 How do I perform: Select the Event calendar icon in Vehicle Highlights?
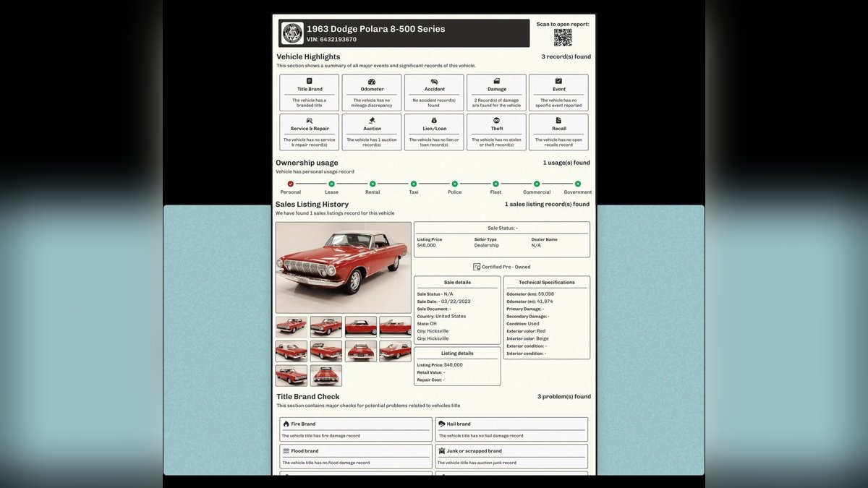(558, 81)
